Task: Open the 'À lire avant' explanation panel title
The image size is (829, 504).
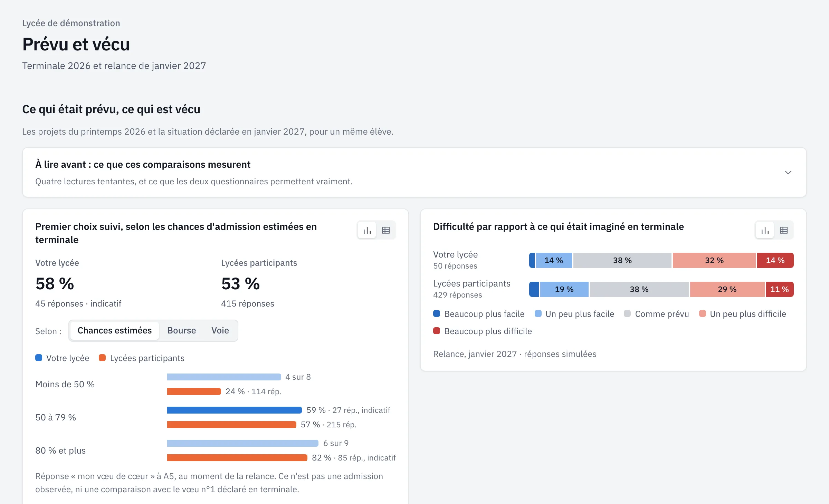Action: 143,164
